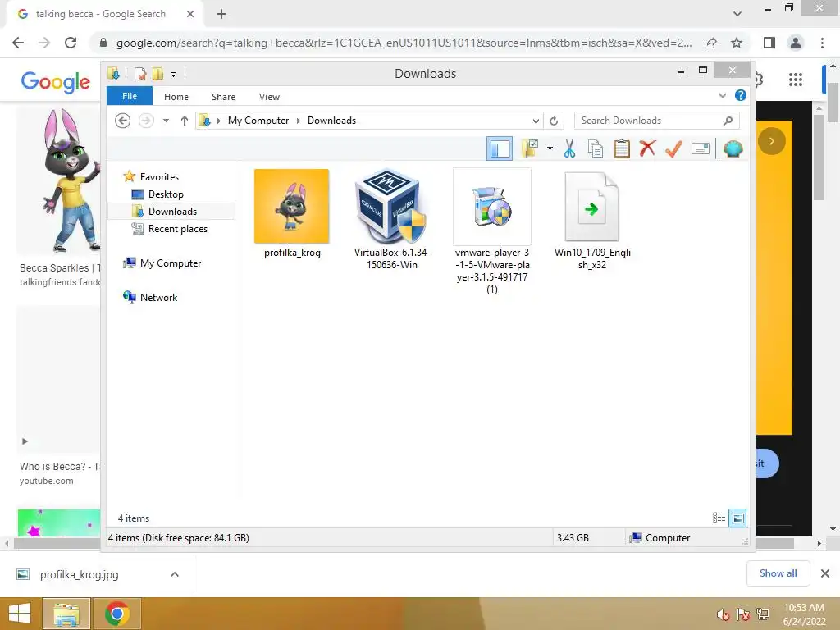This screenshot has height=630, width=840.
Task: Open the Windows Start button
Action: coord(20,614)
